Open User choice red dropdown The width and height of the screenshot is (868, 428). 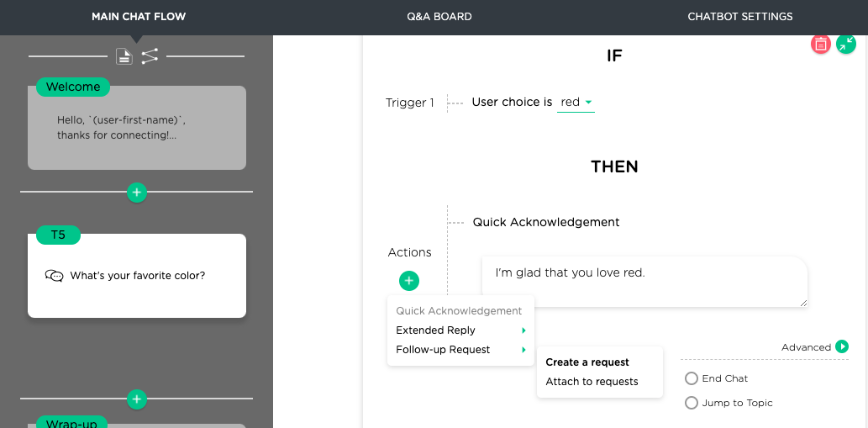pos(576,103)
